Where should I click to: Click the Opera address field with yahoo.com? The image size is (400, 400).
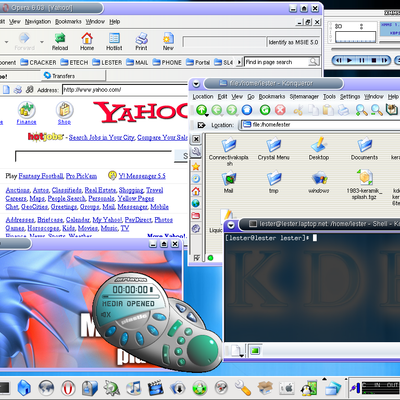click(125, 90)
